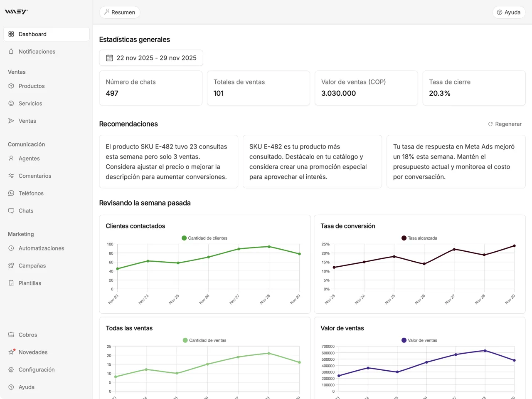
Task: Toggle the 'Valor de ventas' legend dot
Action: pos(403,340)
